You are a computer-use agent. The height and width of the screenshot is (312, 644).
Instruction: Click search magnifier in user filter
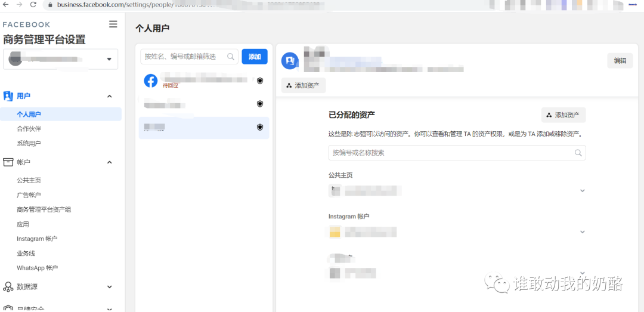(231, 56)
